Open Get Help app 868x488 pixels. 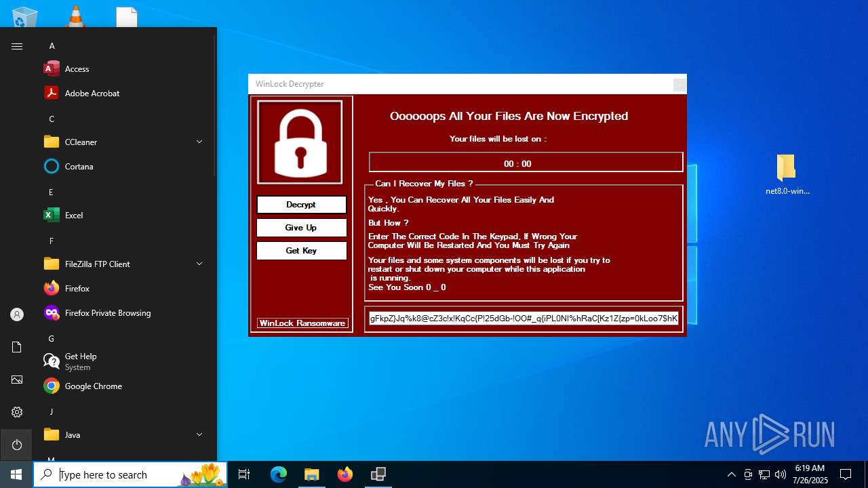80,361
